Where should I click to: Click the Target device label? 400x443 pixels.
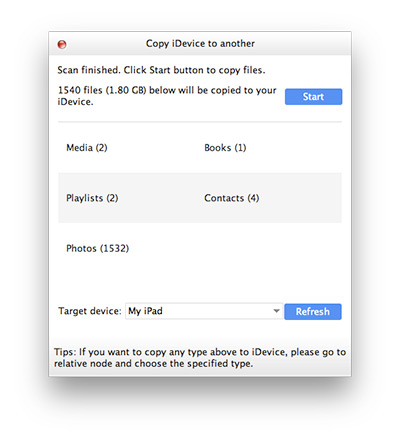point(90,311)
